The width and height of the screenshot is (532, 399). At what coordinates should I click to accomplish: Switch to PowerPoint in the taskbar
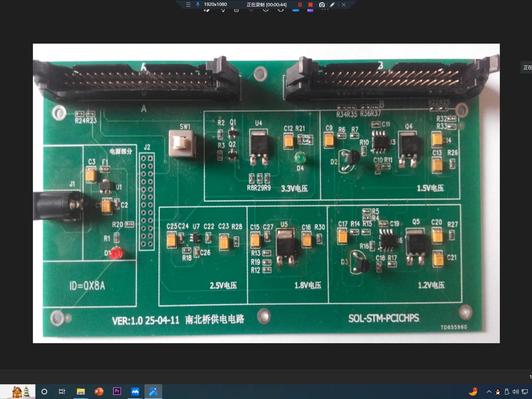point(99,392)
